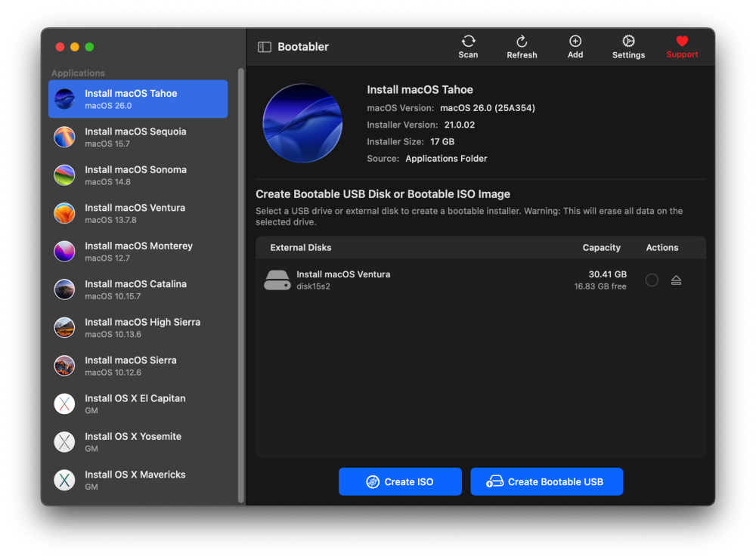The image size is (756, 560).
Task: Click the Applications Folder source value
Action: (x=446, y=159)
